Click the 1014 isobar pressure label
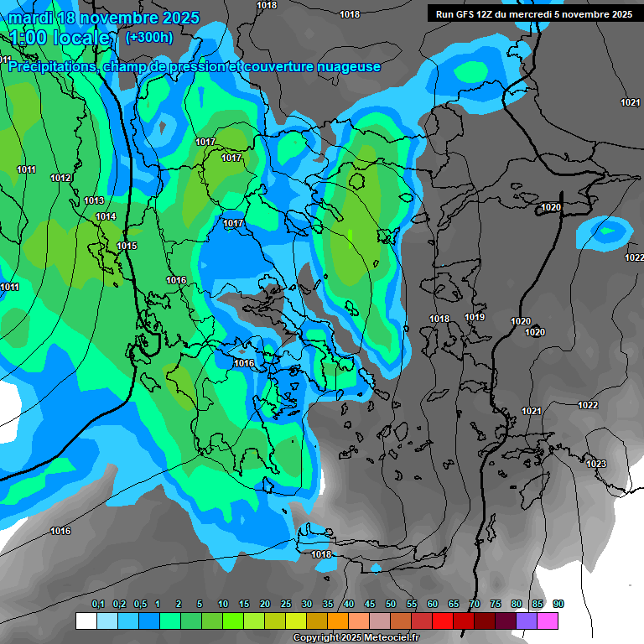 tap(106, 217)
